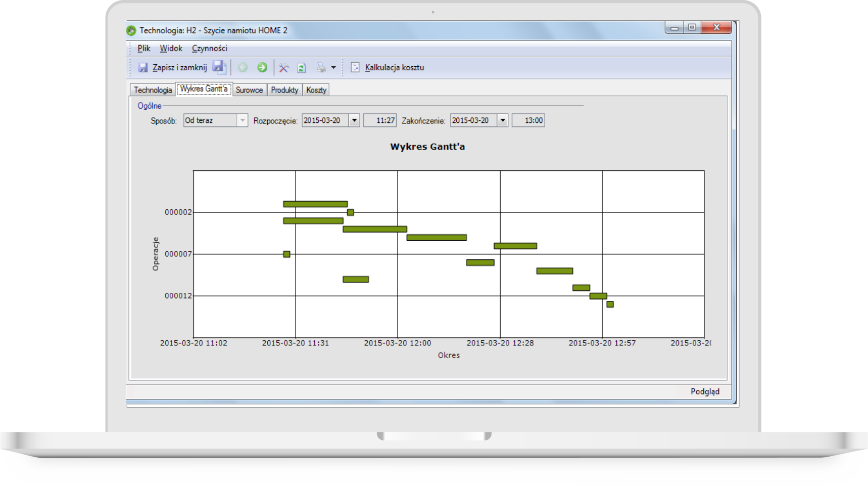This screenshot has width=868, height=489.
Task: Open the Produkty tab
Action: click(x=284, y=90)
